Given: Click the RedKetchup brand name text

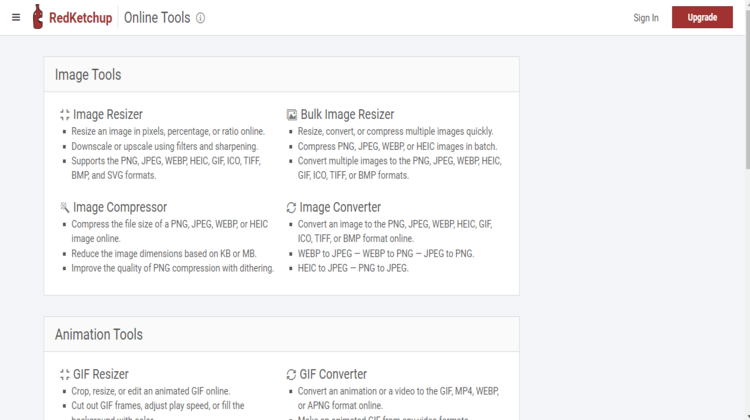Looking at the screenshot, I should tap(80, 18).
